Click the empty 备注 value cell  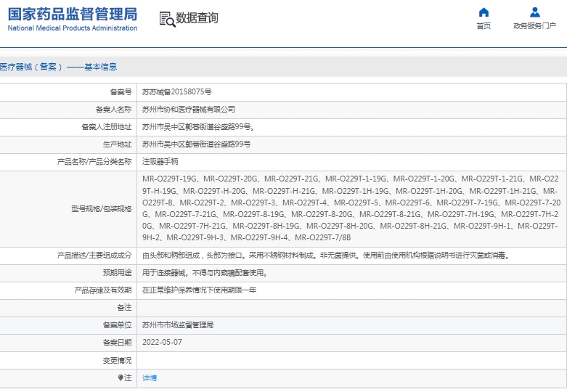pos(351,308)
